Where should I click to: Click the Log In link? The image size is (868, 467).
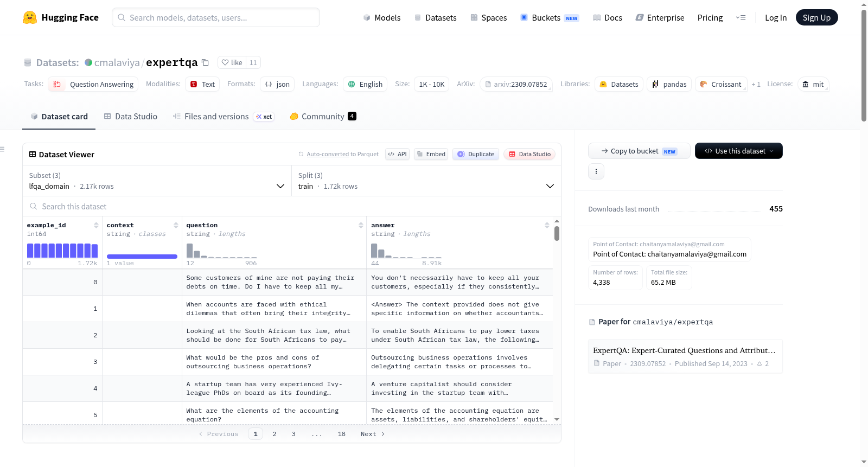pos(776,17)
